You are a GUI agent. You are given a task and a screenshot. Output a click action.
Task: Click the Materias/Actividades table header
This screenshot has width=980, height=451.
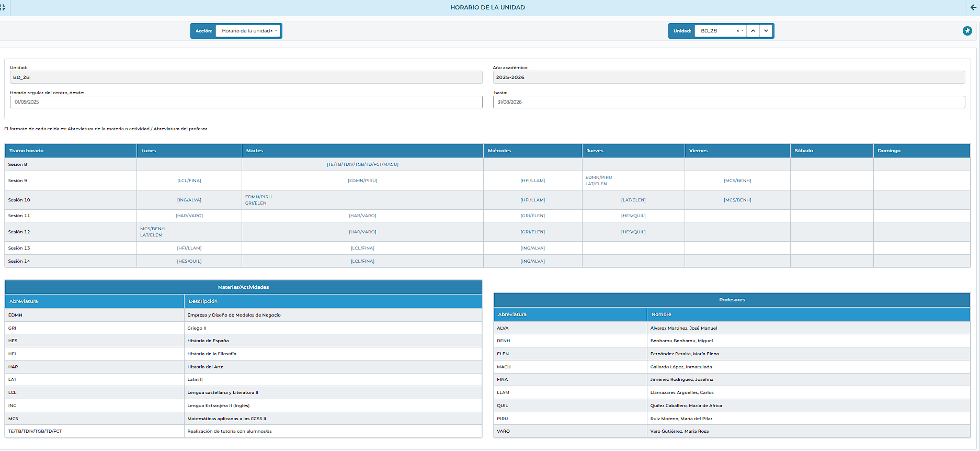tap(243, 287)
